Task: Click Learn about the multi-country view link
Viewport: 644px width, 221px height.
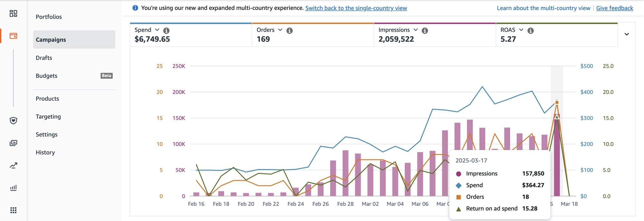Action: pyautogui.click(x=544, y=8)
